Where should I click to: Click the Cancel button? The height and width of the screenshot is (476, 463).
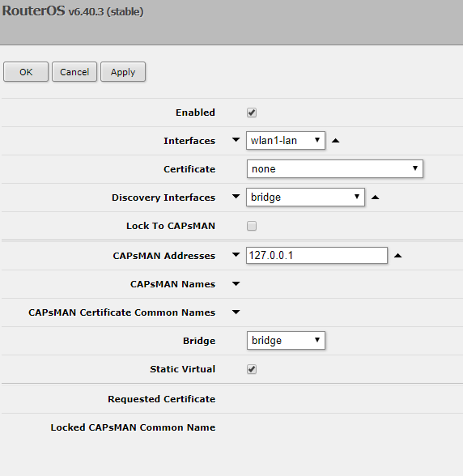[x=74, y=72]
